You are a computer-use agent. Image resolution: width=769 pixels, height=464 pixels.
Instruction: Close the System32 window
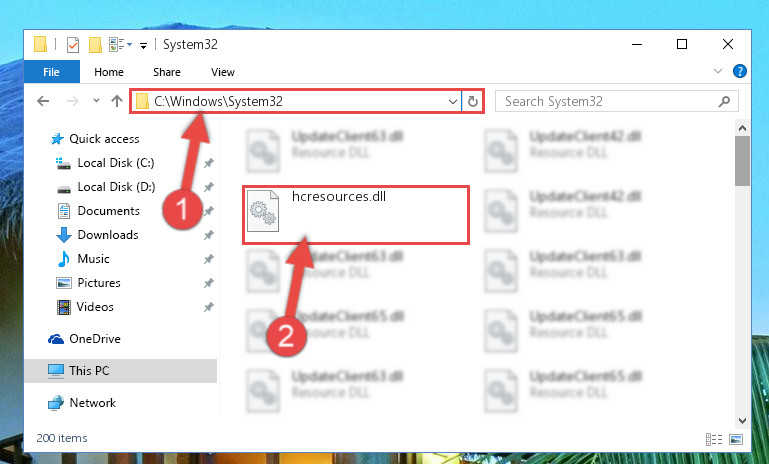click(728, 45)
